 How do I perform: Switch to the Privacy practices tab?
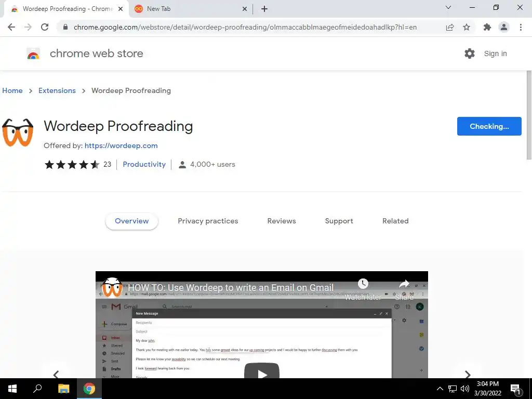point(208,221)
